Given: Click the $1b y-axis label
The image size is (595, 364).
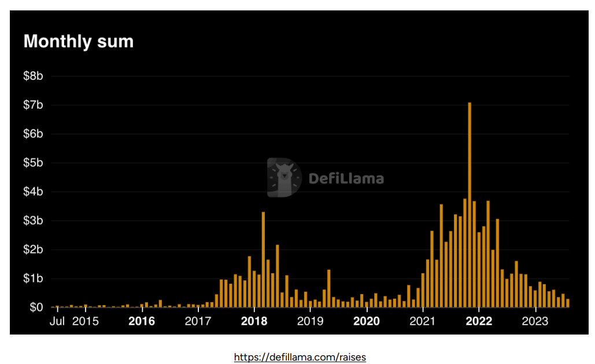Looking at the screenshot, I should [32, 278].
